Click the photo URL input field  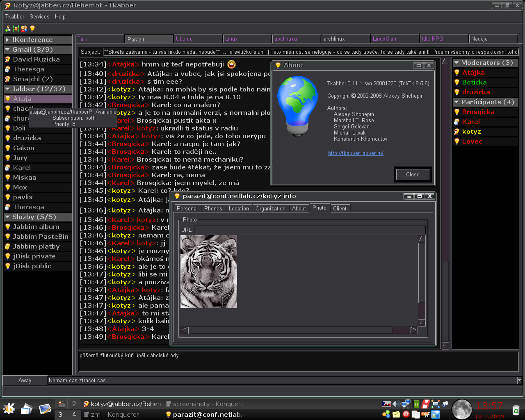pyautogui.click(x=310, y=230)
